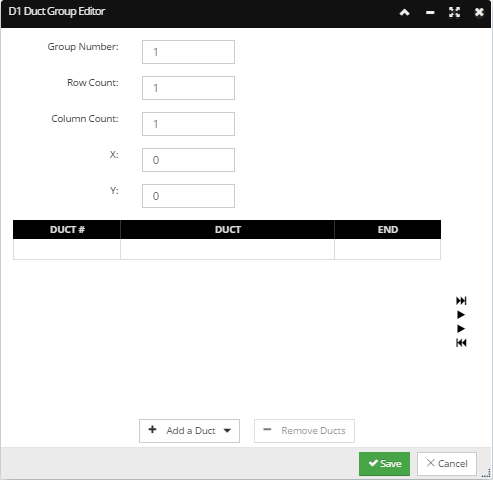Edit the Y coordinate field

click(188, 196)
